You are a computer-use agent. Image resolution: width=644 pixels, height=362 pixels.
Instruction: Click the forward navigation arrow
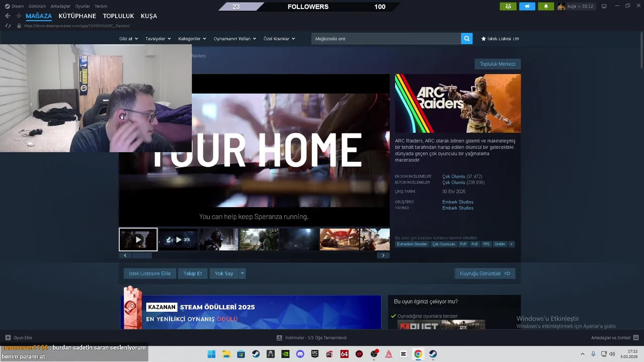18,16
